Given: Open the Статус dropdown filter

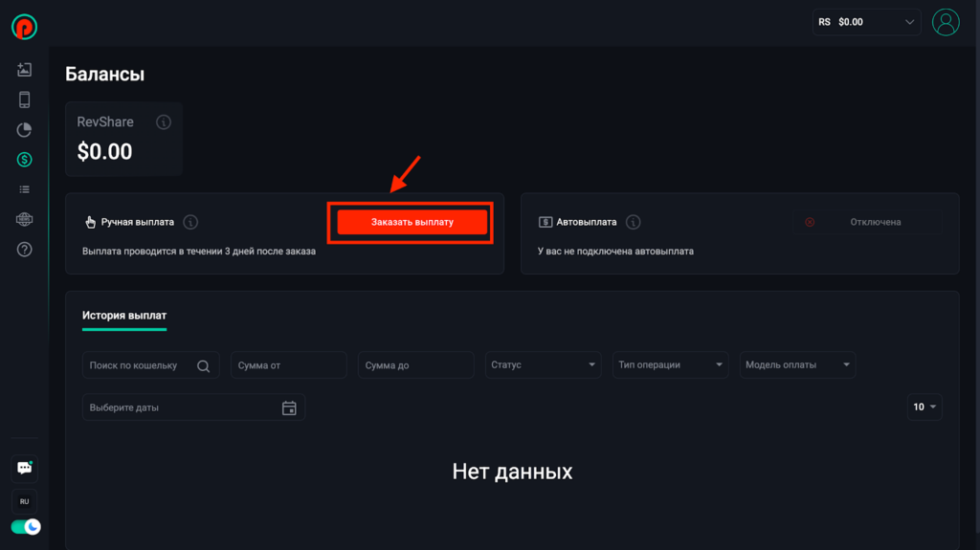Looking at the screenshot, I should click(x=544, y=365).
